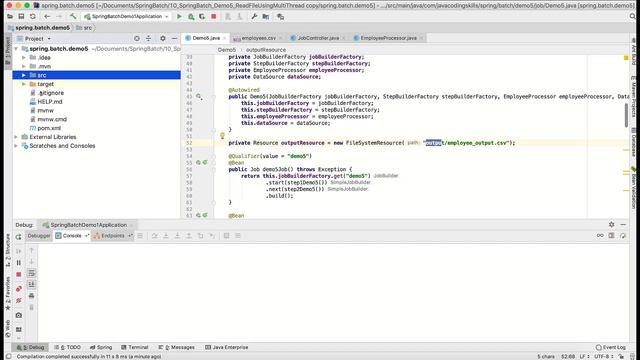Click the print console output icon
Viewport: 640px width, 360px height.
click(31, 296)
